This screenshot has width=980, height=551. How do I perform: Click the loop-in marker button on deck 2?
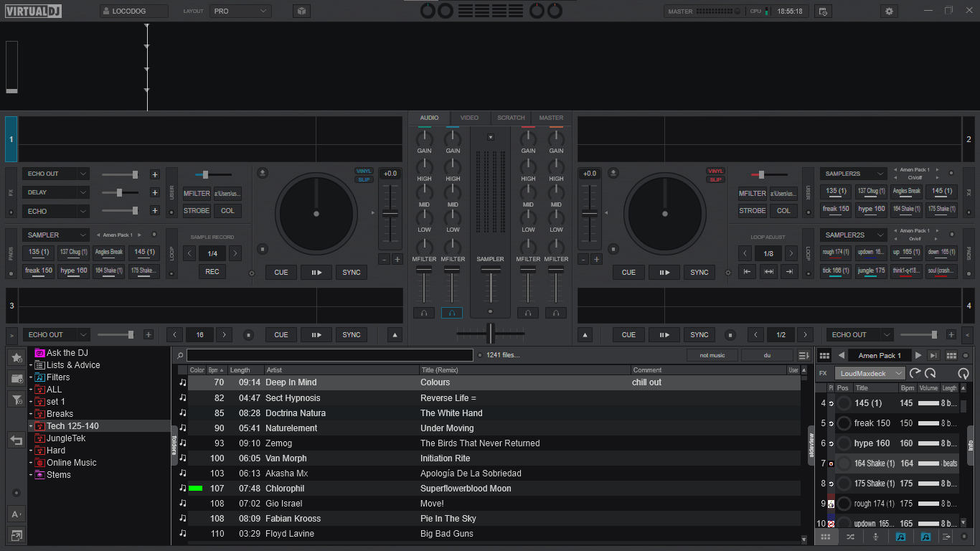747,271
